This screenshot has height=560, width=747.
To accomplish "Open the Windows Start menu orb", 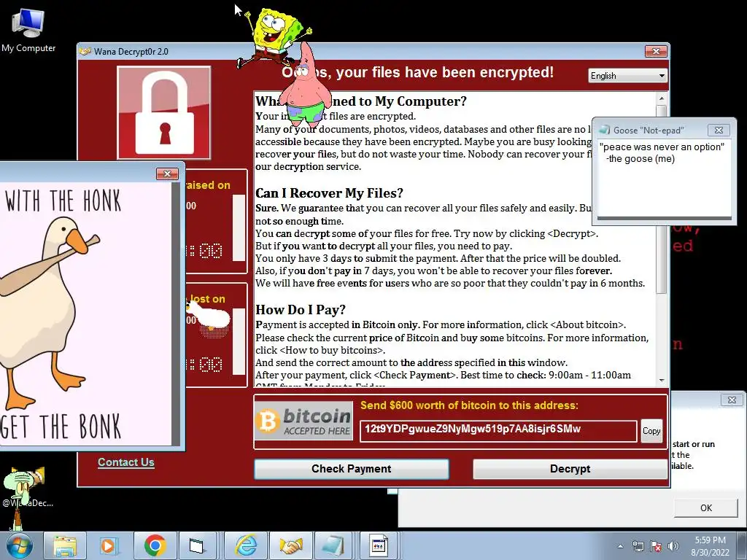I will (x=19, y=546).
